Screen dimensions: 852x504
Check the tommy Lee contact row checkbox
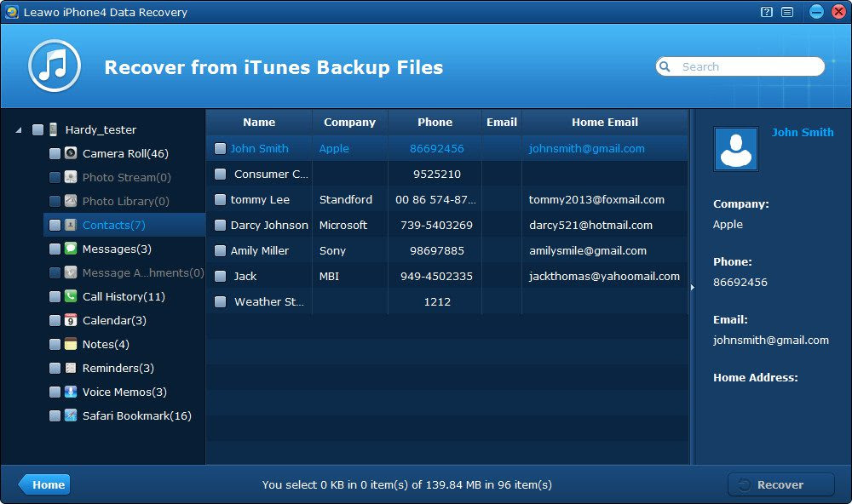(x=220, y=200)
